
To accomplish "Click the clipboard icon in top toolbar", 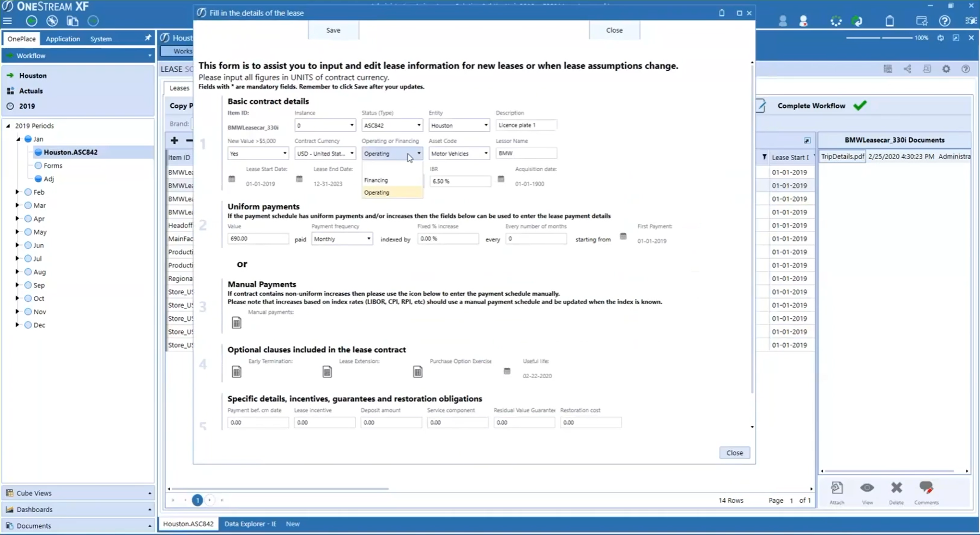I will pyautogui.click(x=890, y=21).
